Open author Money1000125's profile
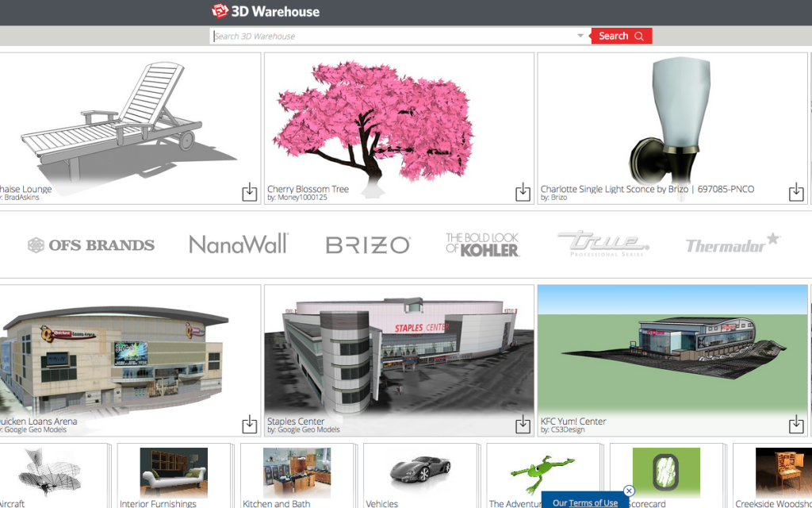 tap(302, 198)
